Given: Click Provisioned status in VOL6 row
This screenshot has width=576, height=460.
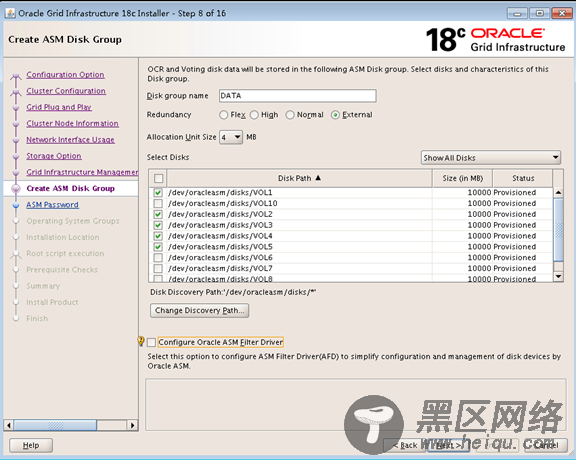Looking at the screenshot, I should click(x=515, y=258).
